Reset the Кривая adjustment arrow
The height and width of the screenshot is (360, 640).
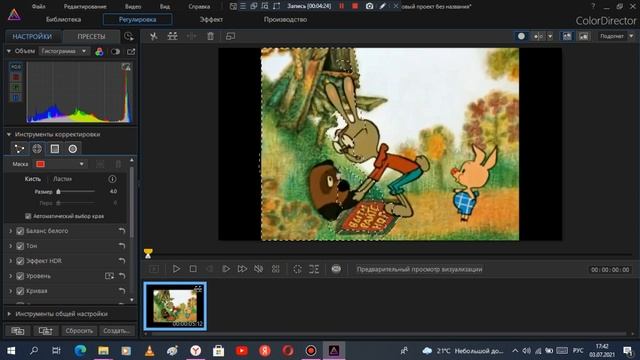pos(122,291)
